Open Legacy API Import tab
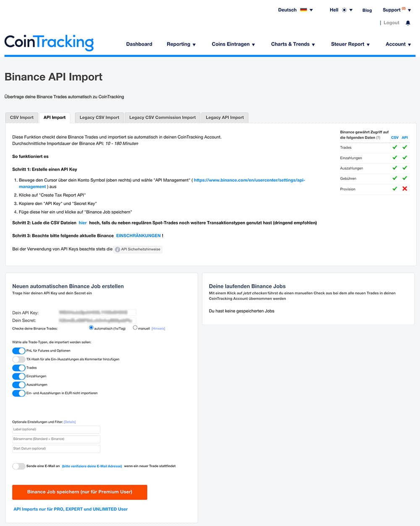Viewport: 420px width, 526px height. tap(225, 118)
